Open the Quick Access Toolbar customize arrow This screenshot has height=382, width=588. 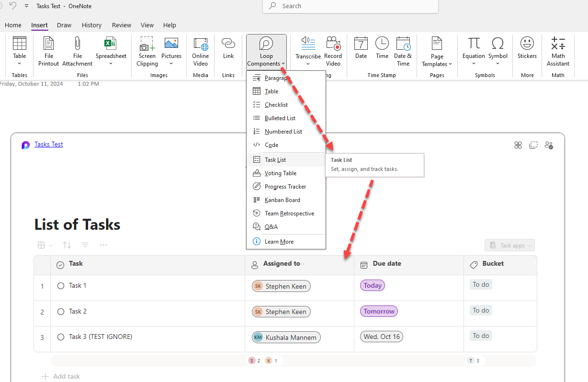pyautogui.click(x=26, y=6)
